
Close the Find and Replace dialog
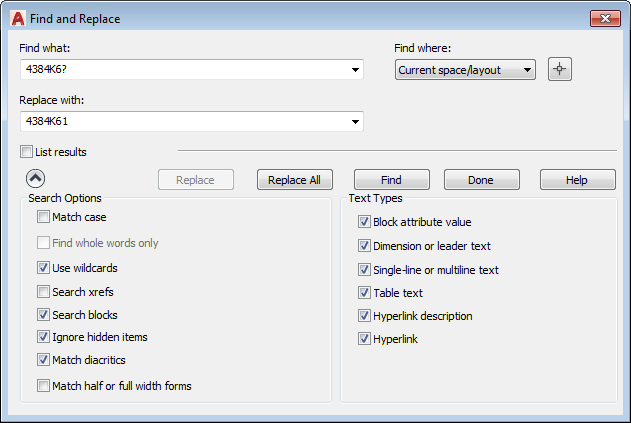603,18
